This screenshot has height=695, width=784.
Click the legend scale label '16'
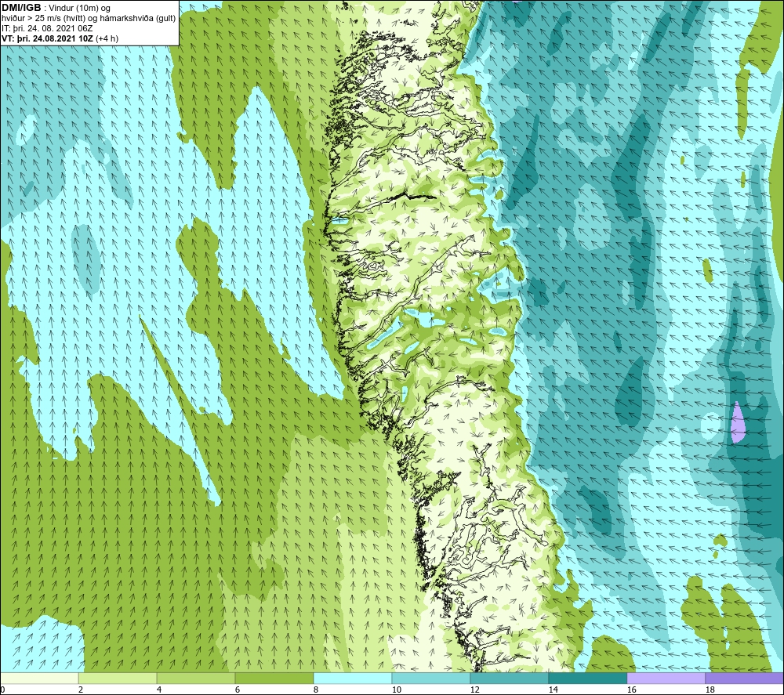click(x=631, y=690)
